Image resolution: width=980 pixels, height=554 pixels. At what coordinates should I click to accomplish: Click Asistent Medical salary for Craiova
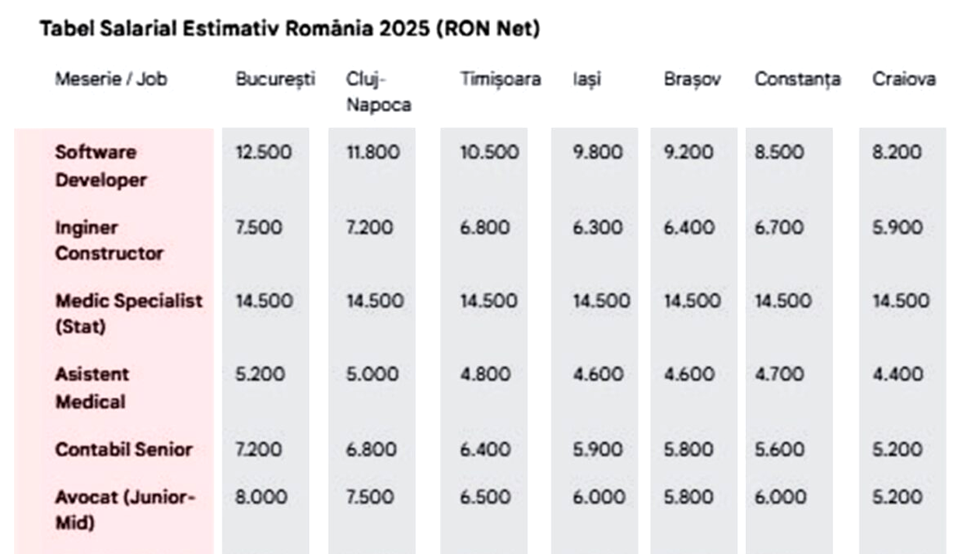click(898, 375)
